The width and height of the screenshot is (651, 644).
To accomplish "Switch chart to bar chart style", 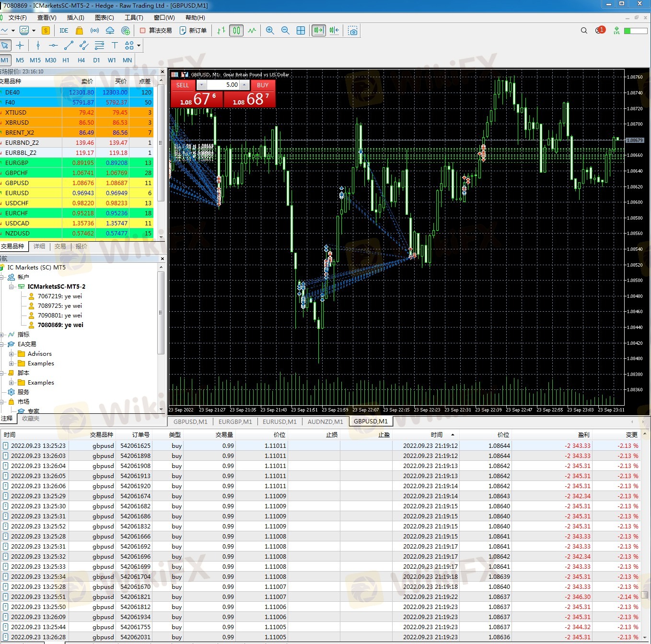I will tap(221, 30).
